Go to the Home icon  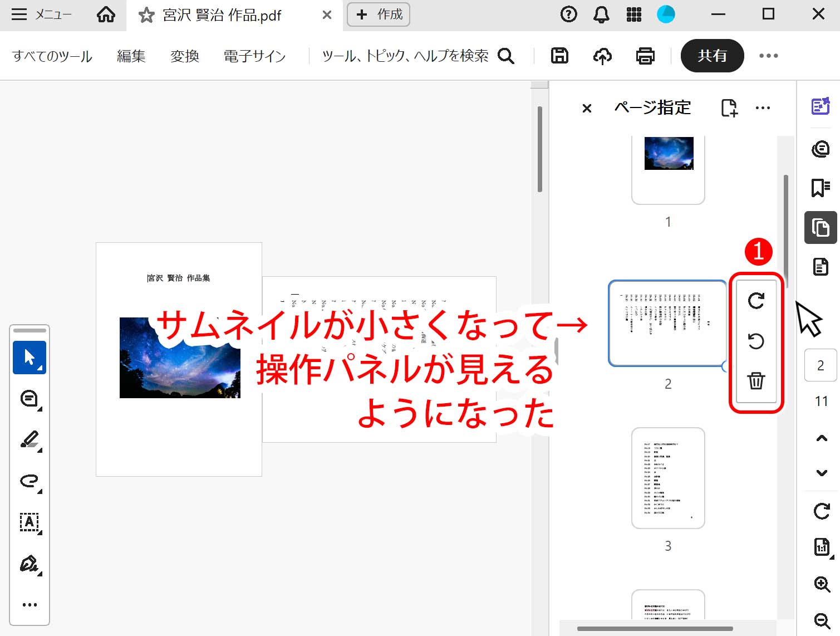(106, 14)
